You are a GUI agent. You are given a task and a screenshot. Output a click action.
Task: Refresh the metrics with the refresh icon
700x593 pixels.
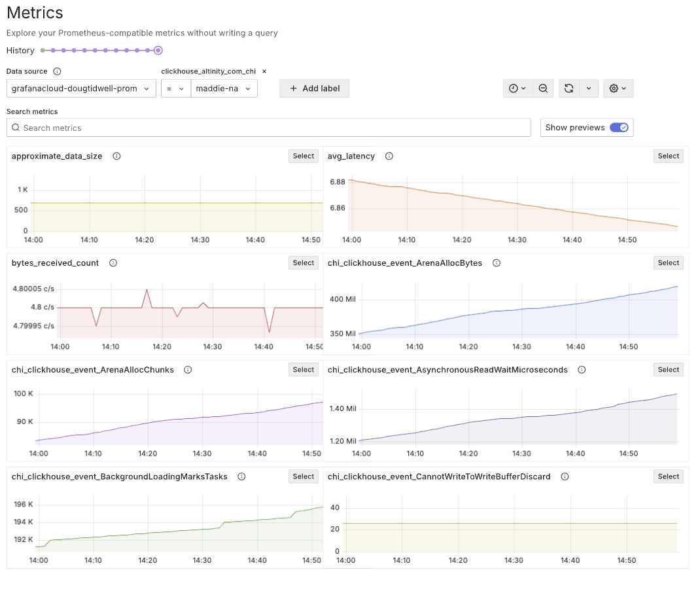(568, 88)
